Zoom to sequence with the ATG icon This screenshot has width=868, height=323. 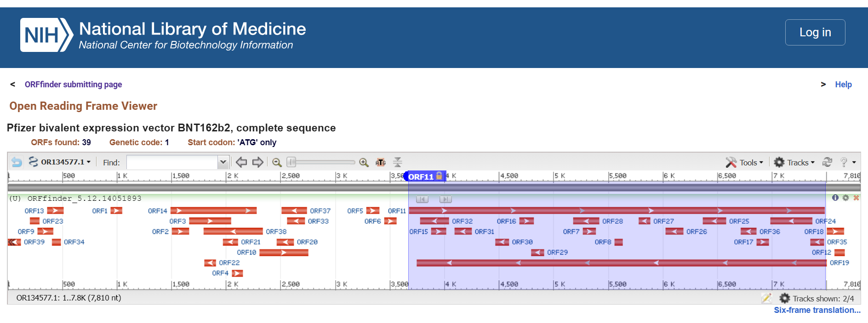381,162
